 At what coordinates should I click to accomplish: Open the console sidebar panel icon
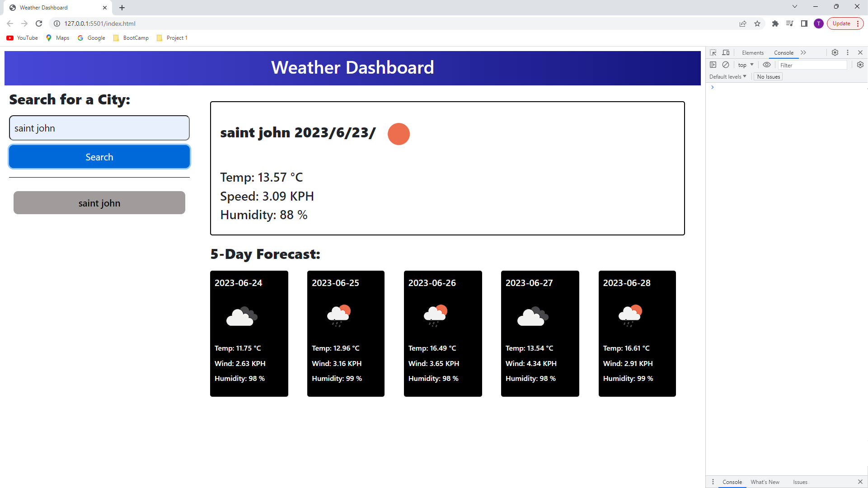pos(714,65)
